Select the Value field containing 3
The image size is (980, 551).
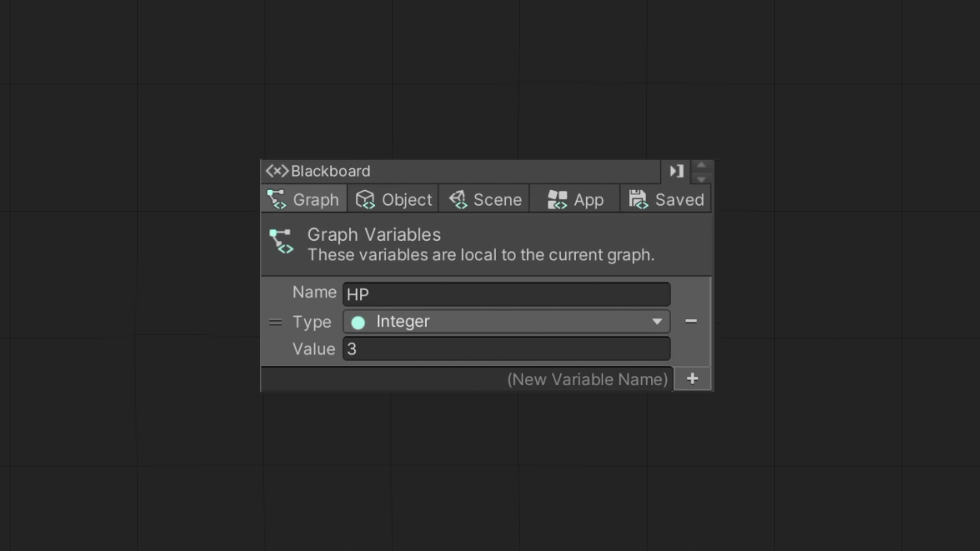coord(505,349)
